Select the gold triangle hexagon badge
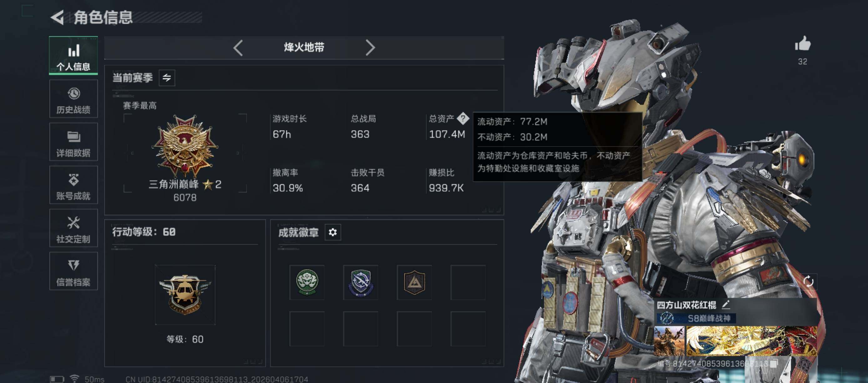 pos(414,282)
